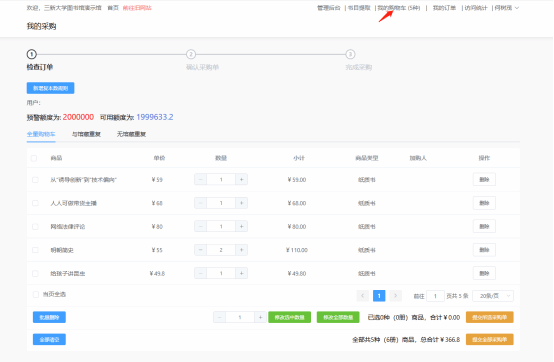Viewport: 554px width, 362px height.
Task: Toggle the 当页全选 checkbox
Action: [36, 294]
